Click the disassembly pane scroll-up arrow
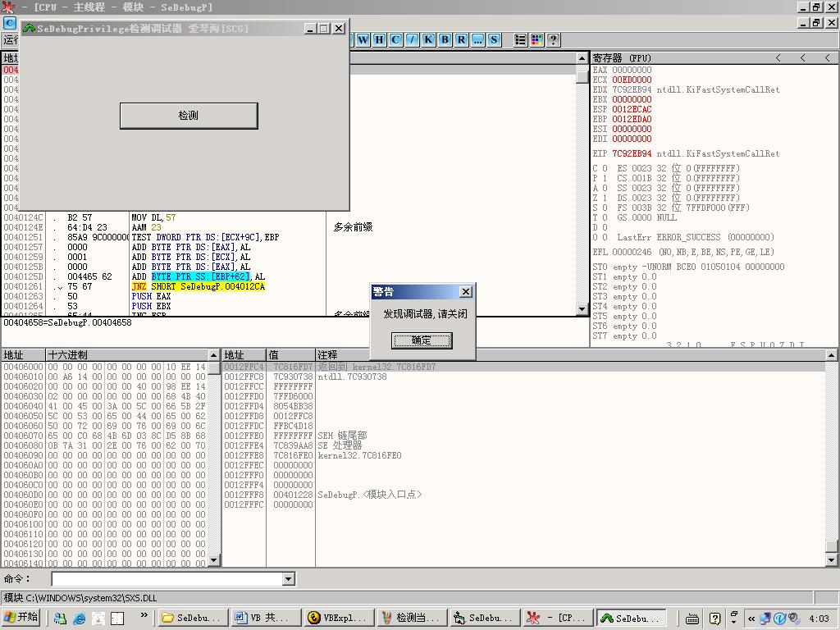Viewport: 840px width, 630px height. coord(582,58)
